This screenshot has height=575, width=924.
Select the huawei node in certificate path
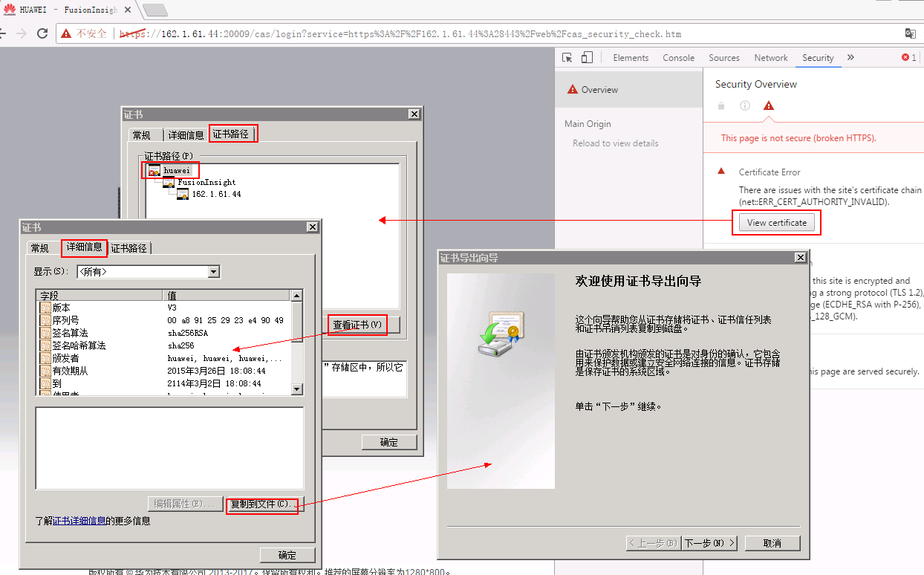tap(177, 171)
